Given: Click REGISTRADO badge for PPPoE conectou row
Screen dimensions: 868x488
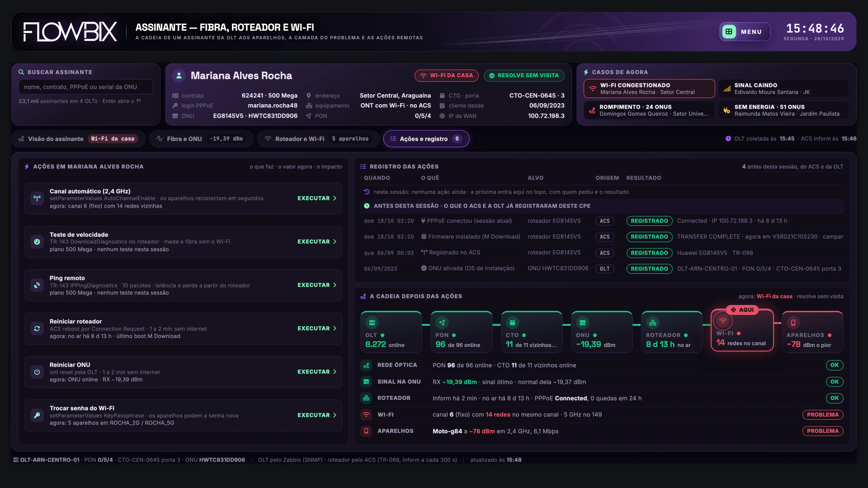Looking at the screenshot, I should point(649,221).
